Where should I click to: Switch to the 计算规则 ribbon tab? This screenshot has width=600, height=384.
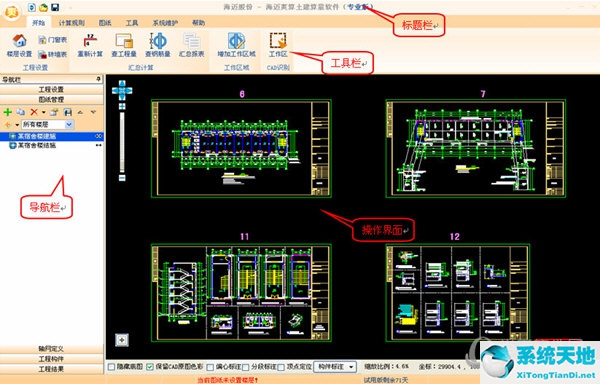(72, 23)
